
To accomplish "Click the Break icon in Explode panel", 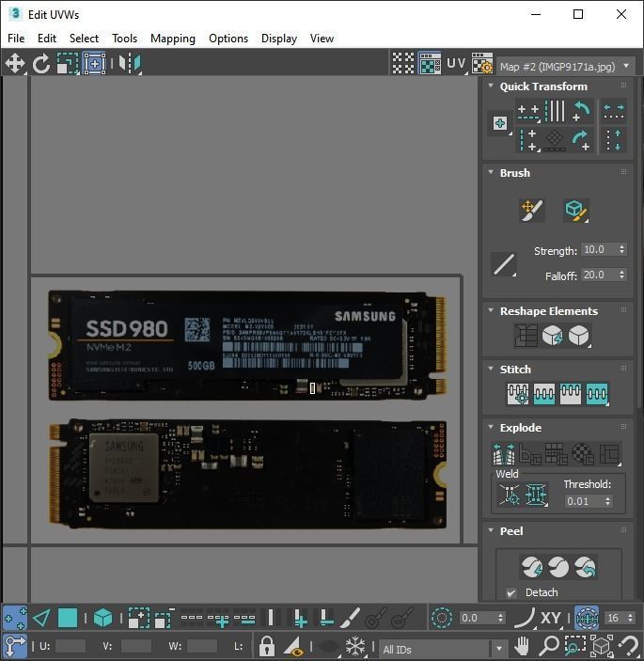I will tap(504, 454).
